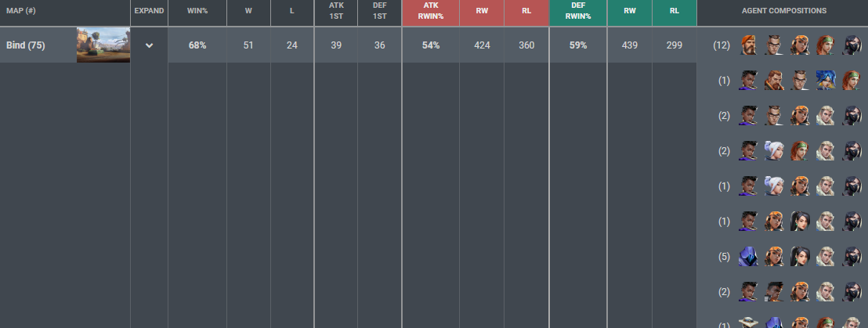Click Viper icon in the (12) composition
868x328 pixels.
click(852, 45)
